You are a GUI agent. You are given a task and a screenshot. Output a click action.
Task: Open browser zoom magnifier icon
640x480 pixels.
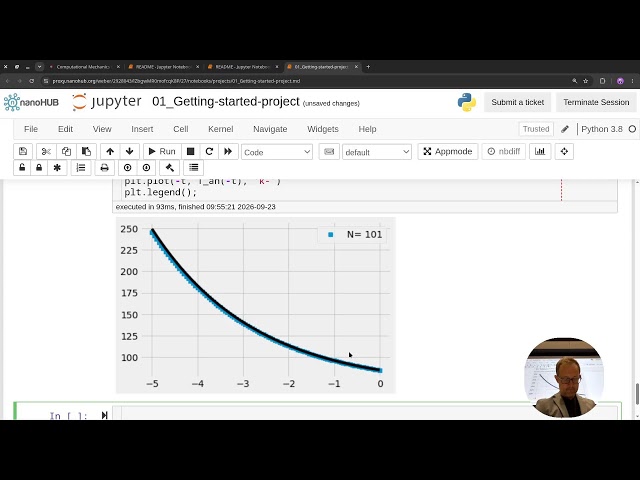coord(575,81)
